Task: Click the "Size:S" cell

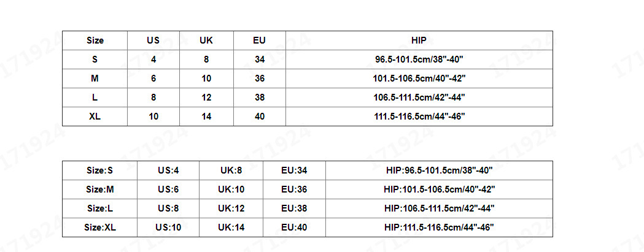Action: [x=100, y=170]
